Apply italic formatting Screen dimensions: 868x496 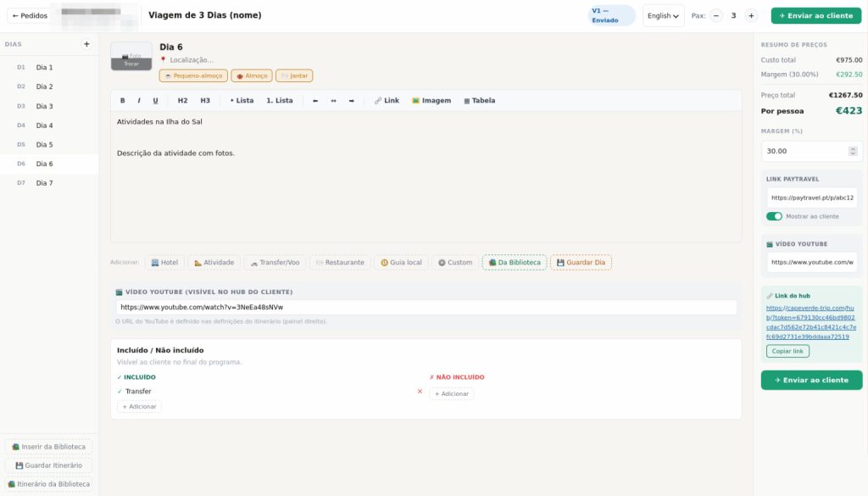[x=139, y=101]
